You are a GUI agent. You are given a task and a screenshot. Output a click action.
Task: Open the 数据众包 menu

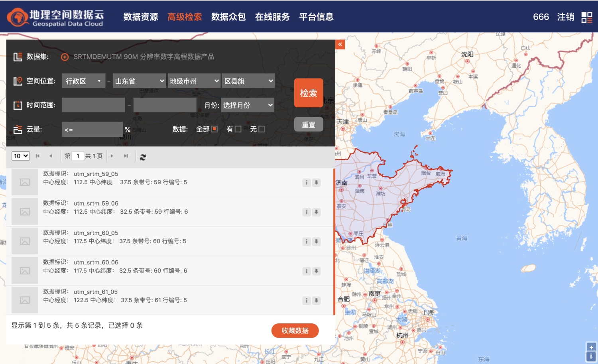pyautogui.click(x=228, y=17)
